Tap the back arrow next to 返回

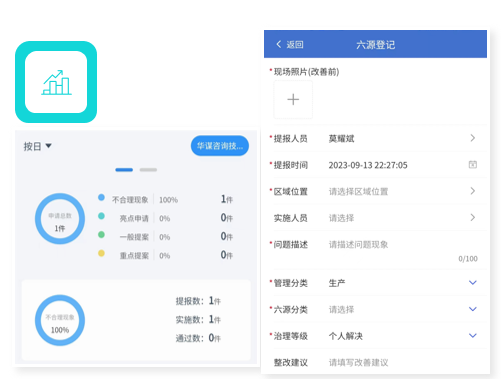279,44
